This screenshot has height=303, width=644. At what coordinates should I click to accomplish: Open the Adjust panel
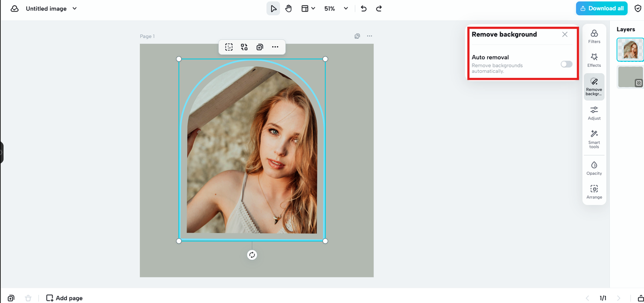click(594, 113)
